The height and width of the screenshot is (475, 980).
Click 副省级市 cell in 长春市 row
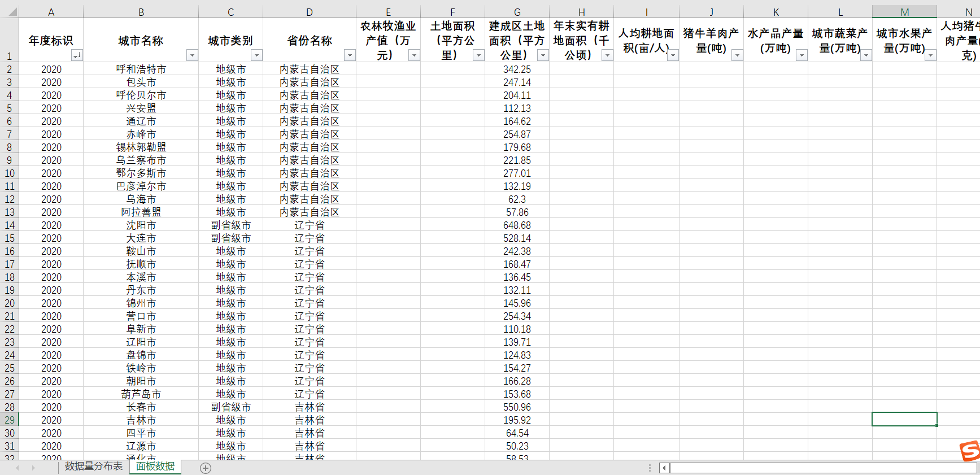[230, 407]
